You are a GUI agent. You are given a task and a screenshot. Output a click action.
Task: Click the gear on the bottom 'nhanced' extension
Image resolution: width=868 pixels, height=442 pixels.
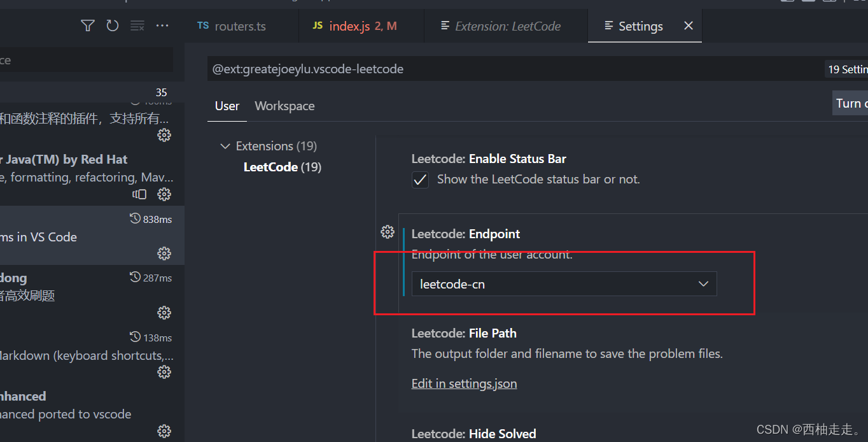point(164,431)
